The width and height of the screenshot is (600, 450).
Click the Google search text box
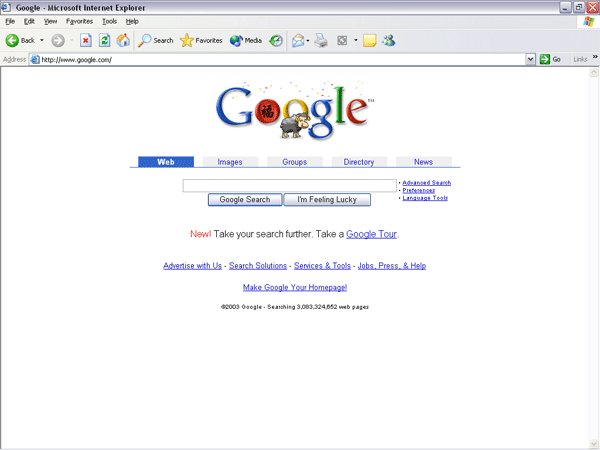click(x=290, y=186)
